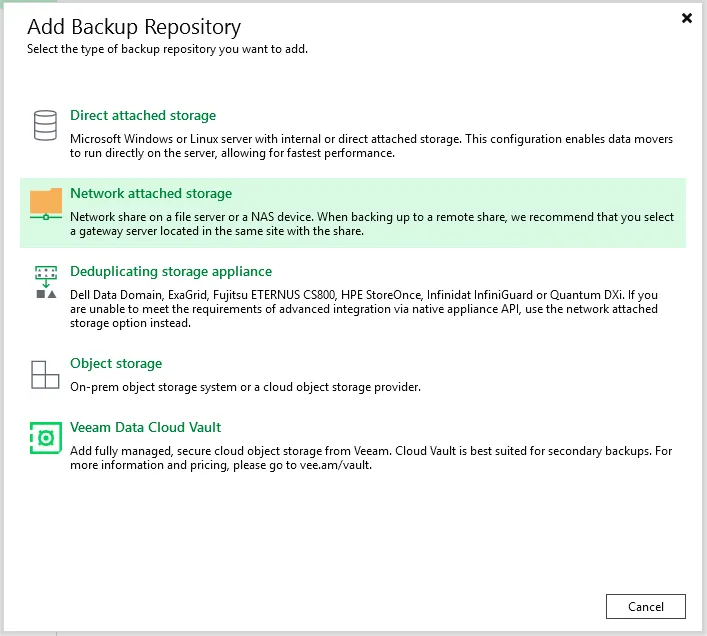Click the network share NAS description text
This screenshot has height=636, width=707.
371,224
